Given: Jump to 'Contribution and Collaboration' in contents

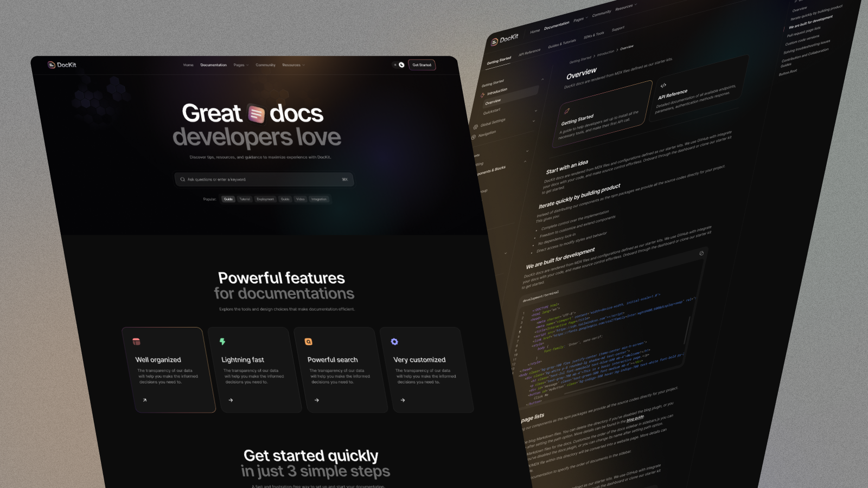Looking at the screenshot, I should (x=805, y=55).
